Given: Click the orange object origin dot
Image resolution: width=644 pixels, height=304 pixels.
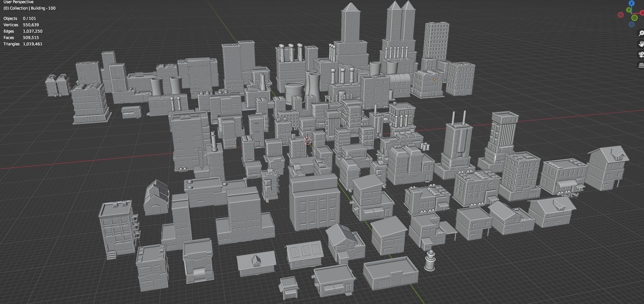Looking at the screenshot, I should (434, 80).
